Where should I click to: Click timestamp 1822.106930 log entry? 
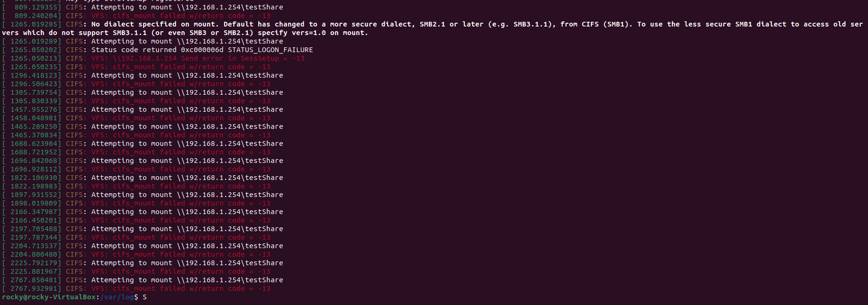point(36,178)
